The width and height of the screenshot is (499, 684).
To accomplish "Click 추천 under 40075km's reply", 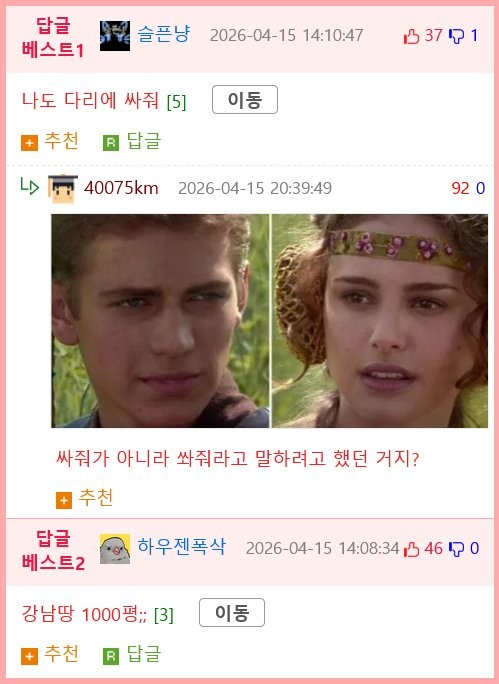I will pos(84,499).
